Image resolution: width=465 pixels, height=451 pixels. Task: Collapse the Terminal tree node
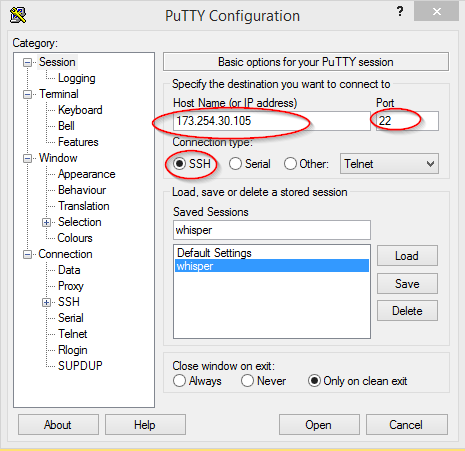pyautogui.click(x=27, y=94)
